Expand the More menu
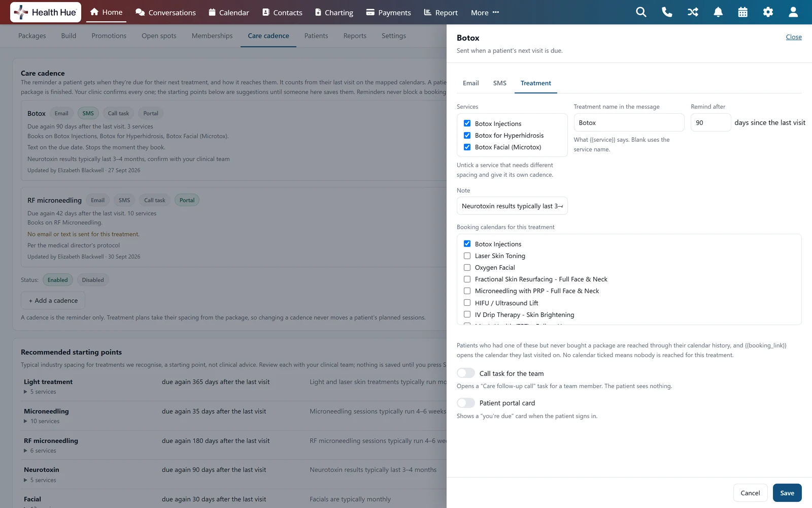The height and width of the screenshot is (508, 812). [485, 12]
